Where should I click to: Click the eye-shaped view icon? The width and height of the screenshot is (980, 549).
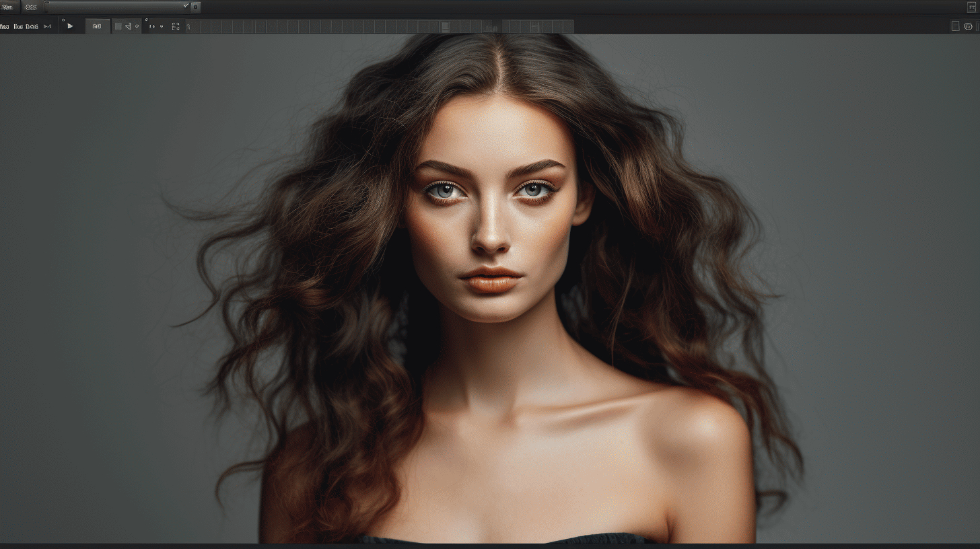(968, 26)
